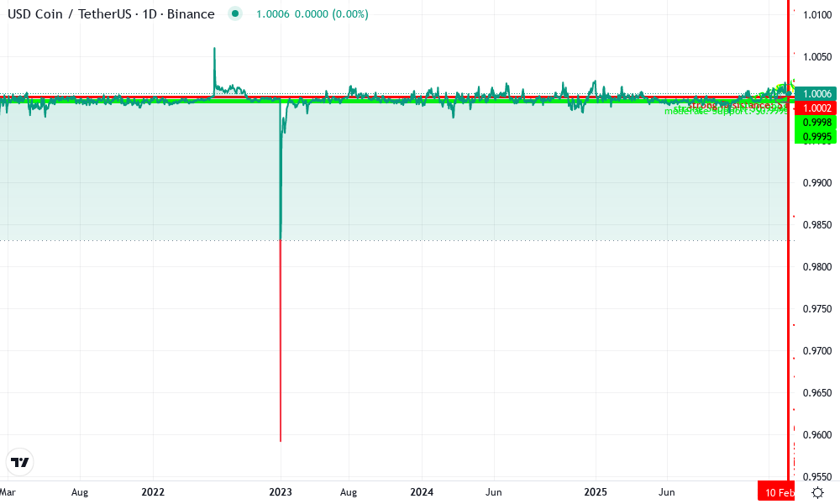840x504 pixels.
Task: Click the 0.9800 price axis label
Action: [816, 267]
